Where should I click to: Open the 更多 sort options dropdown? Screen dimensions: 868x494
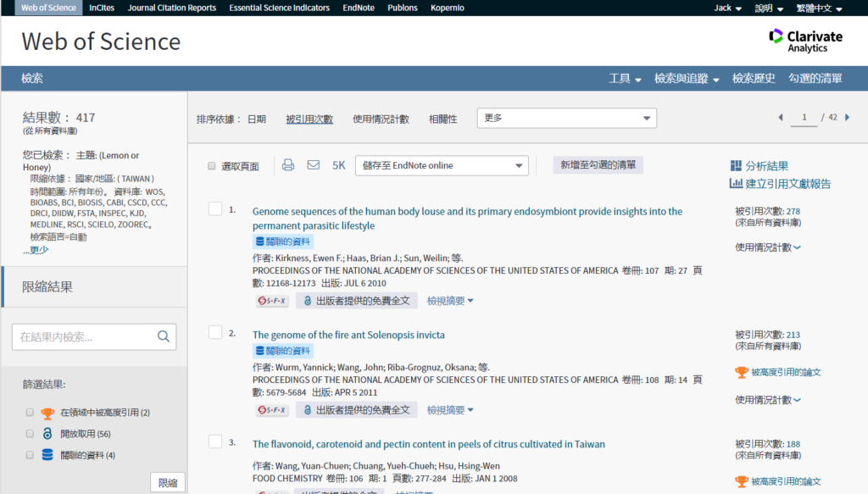[566, 119]
